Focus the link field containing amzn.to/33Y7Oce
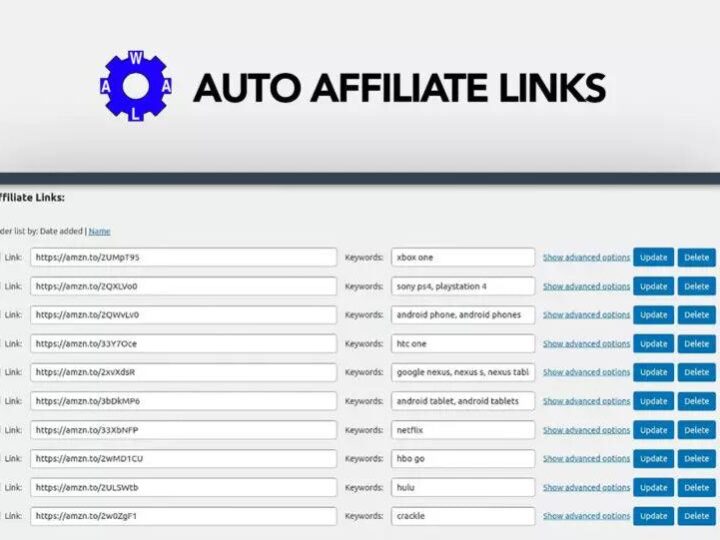 (x=184, y=343)
